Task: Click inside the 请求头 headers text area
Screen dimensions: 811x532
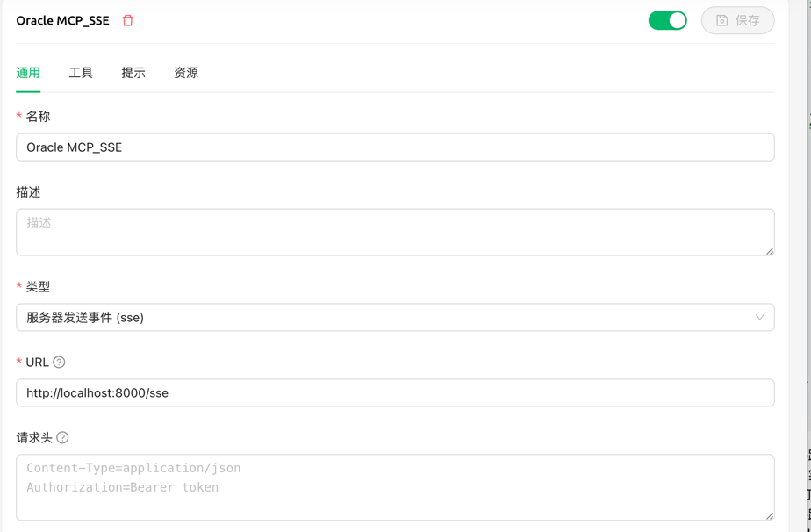Action: (x=395, y=487)
